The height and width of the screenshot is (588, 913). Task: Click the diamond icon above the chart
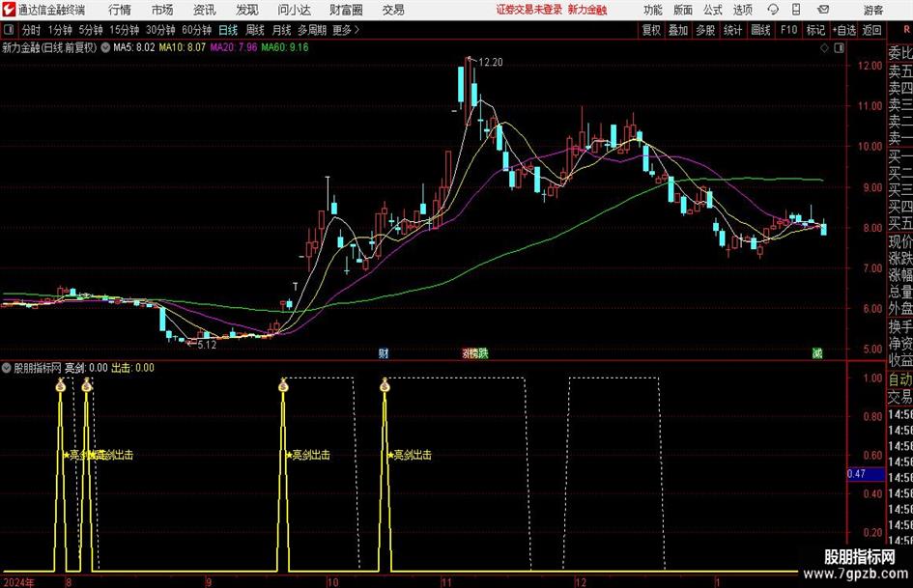(824, 48)
